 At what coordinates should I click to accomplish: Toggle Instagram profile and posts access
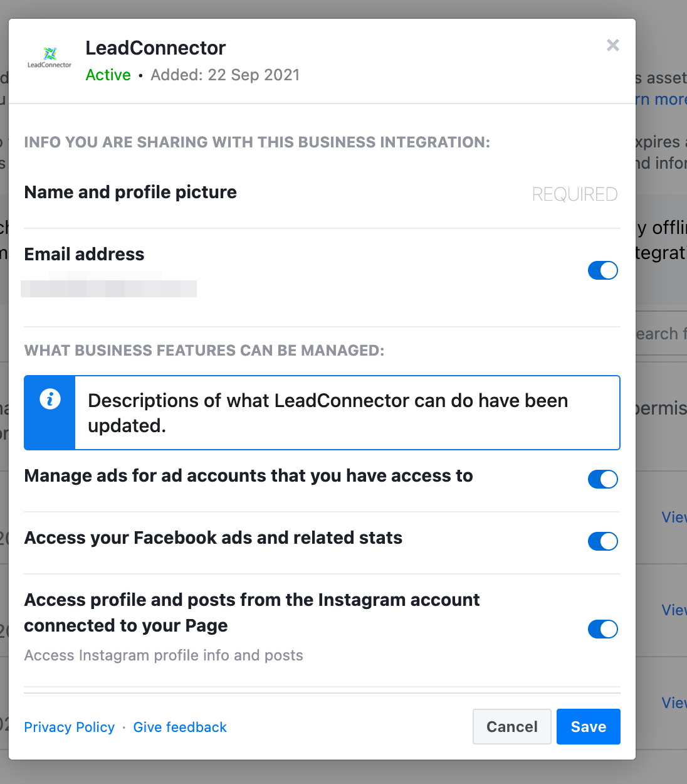tap(603, 629)
